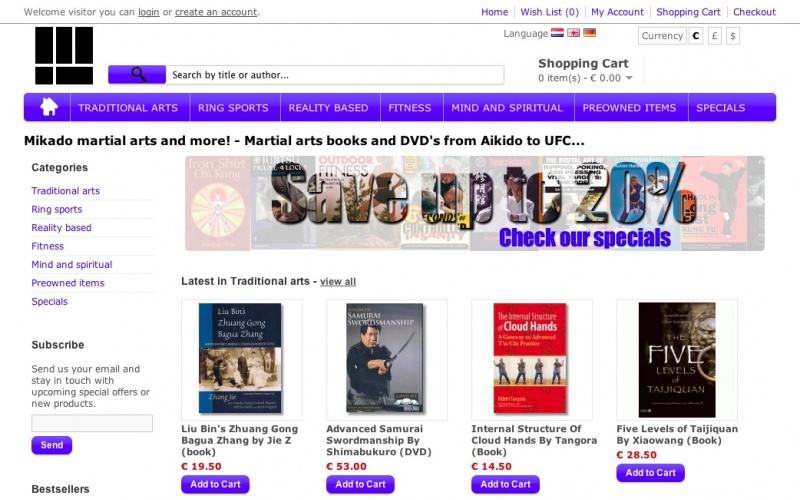Open the view all link
This screenshot has height=500, width=800.
(x=338, y=282)
